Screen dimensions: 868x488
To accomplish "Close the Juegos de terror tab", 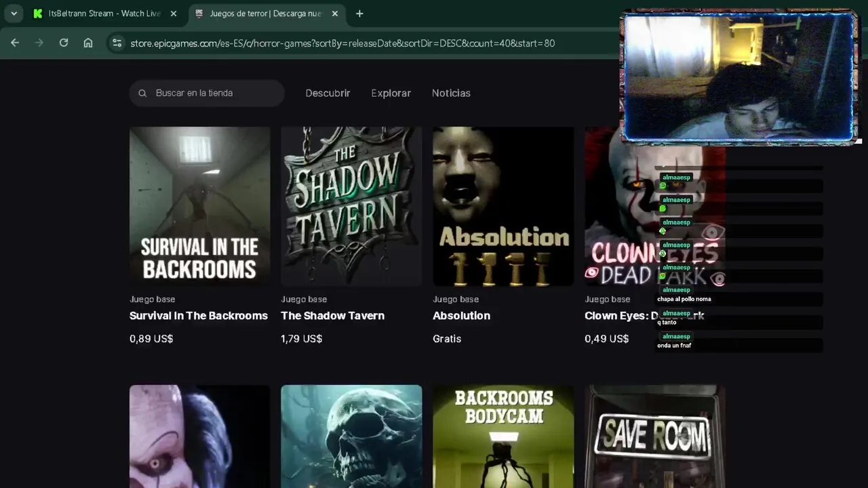I will [x=334, y=14].
